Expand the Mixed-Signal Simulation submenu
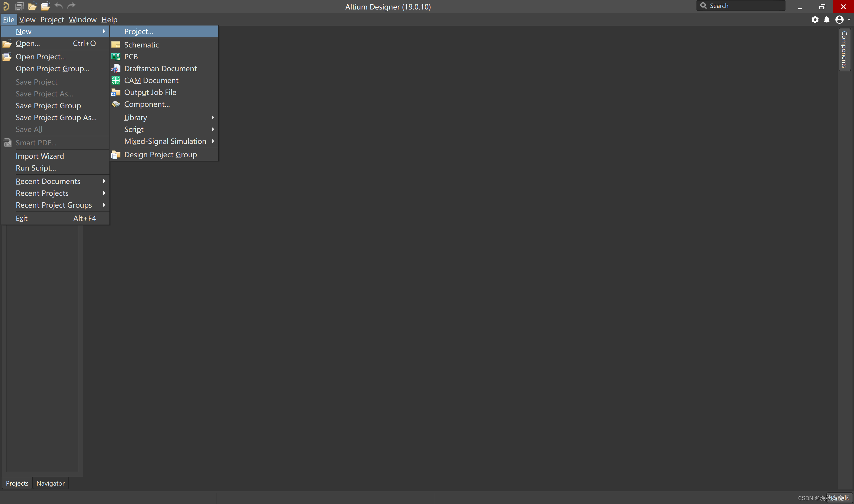This screenshot has width=854, height=504. [x=165, y=141]
